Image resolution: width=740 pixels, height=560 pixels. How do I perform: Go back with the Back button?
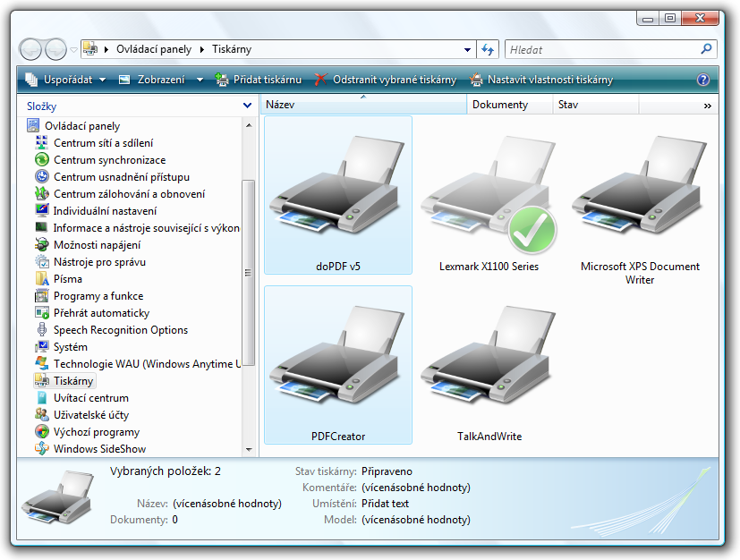(x=30, y=49)
